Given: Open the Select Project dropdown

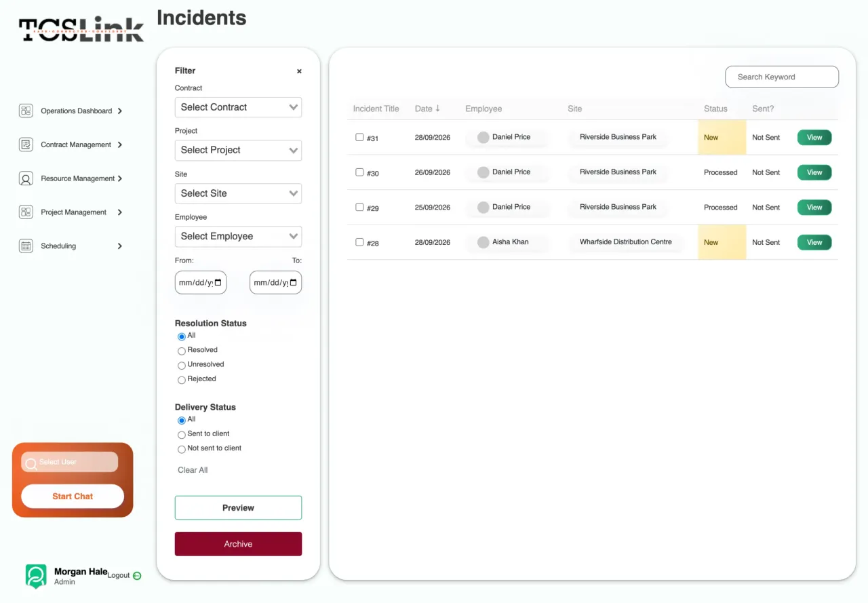Looking at the screenshot, I should tap(238, 150).
